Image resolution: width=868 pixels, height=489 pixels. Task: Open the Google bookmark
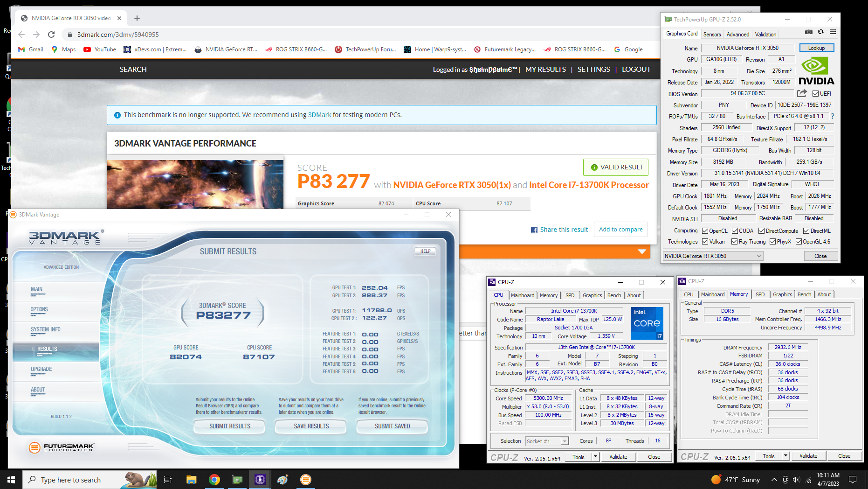click(x=628, y=49)
